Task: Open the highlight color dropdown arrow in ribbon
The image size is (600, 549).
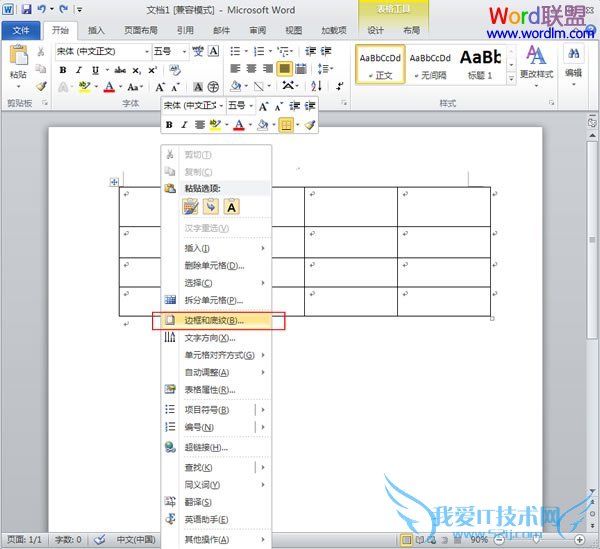Action: (96, 87)
